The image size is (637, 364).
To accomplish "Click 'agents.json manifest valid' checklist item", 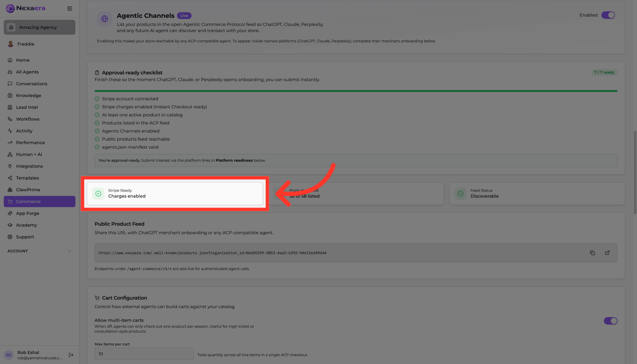I will [x=126, y=147].
